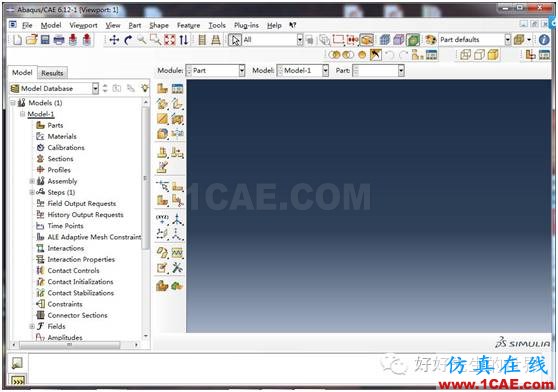Click the model tree scroll down arrow
Image resolution: width=558 pixels, height=392 pixels.
146,336
